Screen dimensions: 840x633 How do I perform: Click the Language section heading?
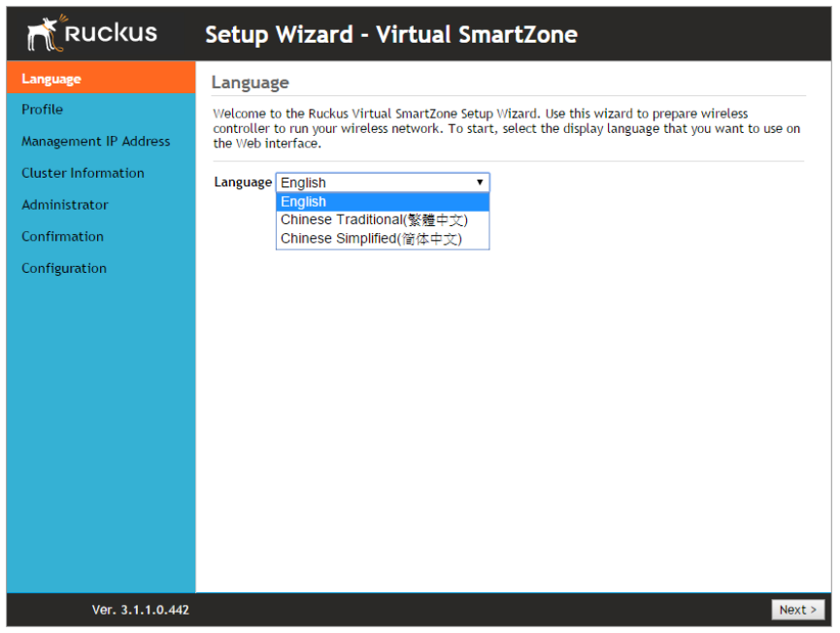[x=251, y=83]
